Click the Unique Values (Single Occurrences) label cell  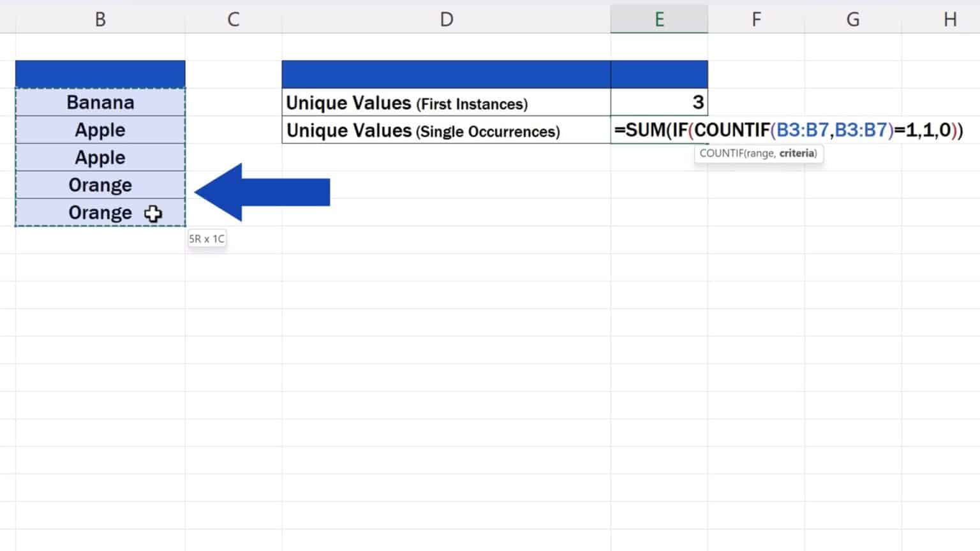pyautogui.click(x=445, y=131)
